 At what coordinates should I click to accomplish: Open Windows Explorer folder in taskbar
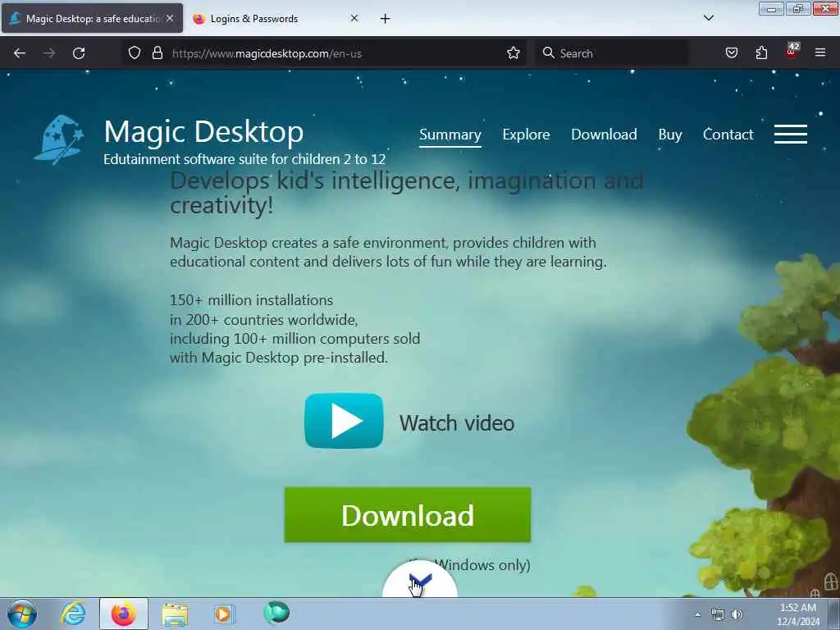(x=175, y=614)
